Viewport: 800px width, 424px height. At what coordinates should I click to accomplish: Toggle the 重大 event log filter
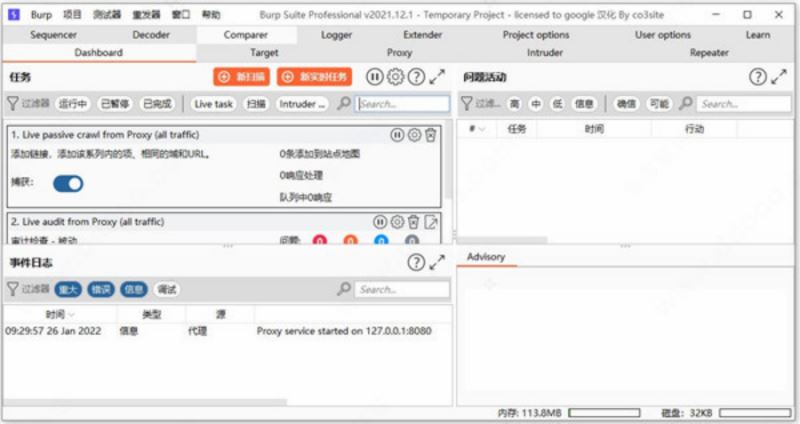(x=68, y=289)
